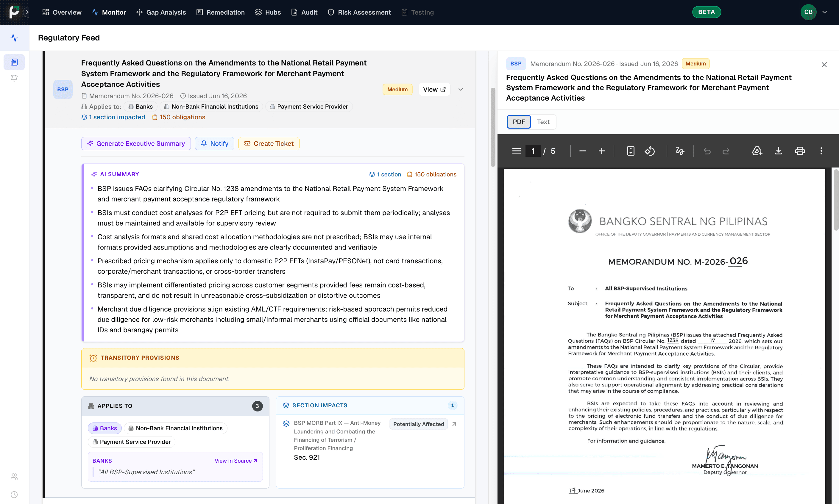Open 150 obligations link in AI Summary

point(432,174)
